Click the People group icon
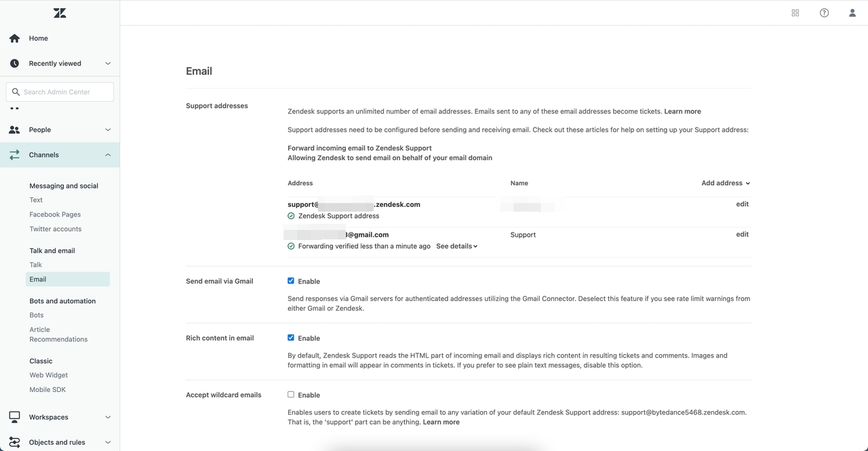868x451 pixels. (x=14, y=130)
